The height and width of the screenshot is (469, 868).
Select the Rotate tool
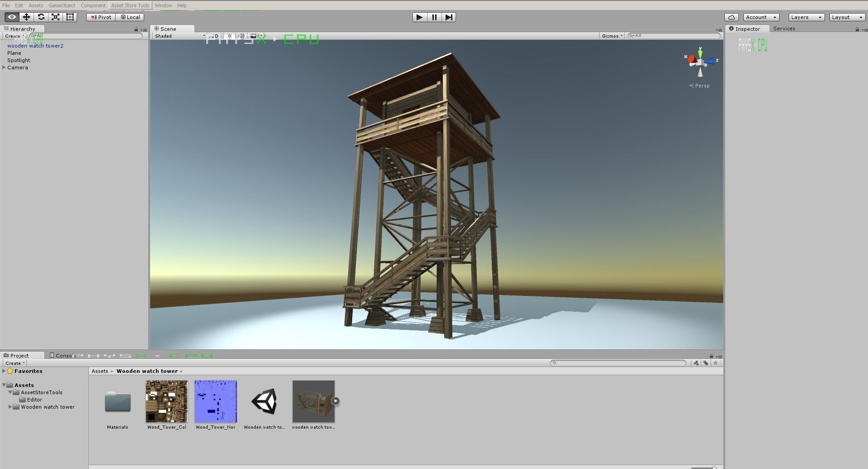tap(41, 17)
